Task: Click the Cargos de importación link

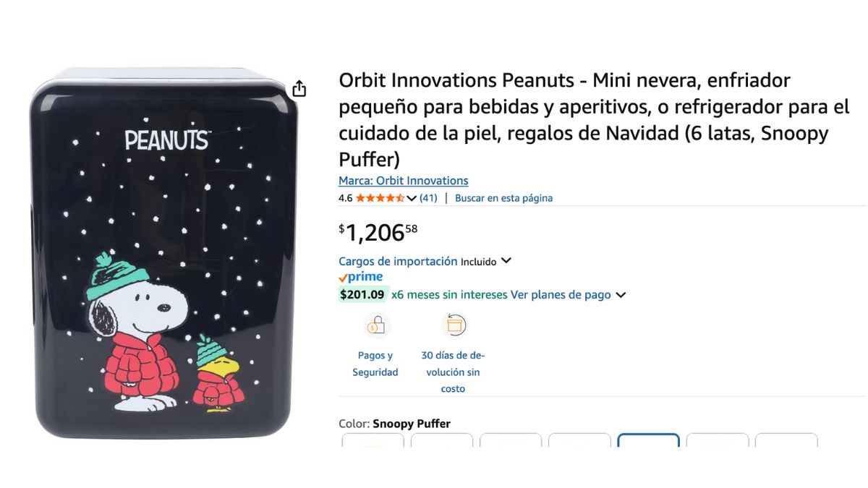Action: point(398,261)
